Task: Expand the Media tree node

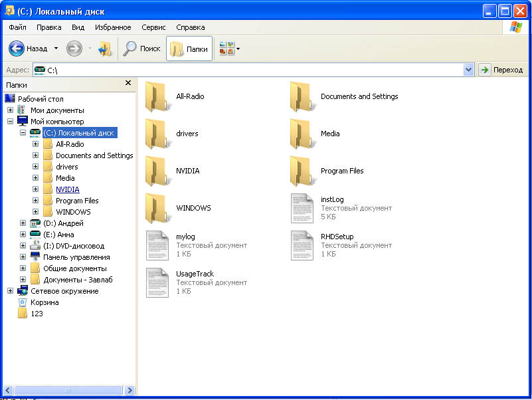Action: click(x=35, y=177)
